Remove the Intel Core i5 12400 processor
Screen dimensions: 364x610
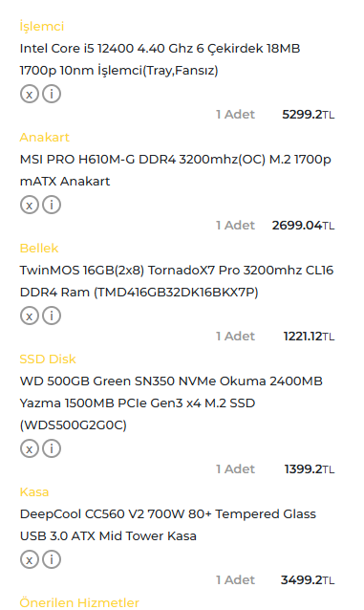(x=30, y=94)
